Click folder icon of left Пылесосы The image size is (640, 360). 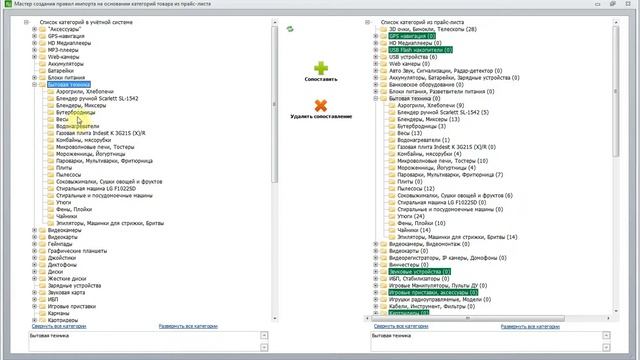[x=51, y=175]
